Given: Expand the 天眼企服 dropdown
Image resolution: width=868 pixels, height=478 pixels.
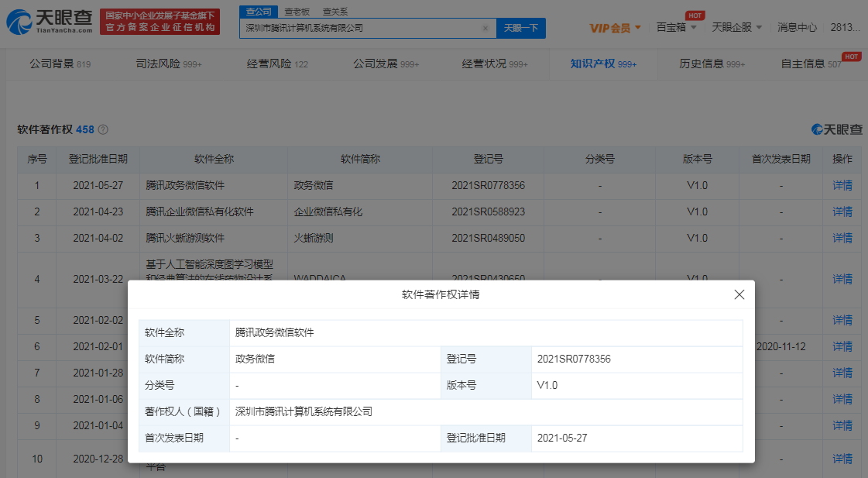Looking at the screenshot, I should [x=736, y=28].
